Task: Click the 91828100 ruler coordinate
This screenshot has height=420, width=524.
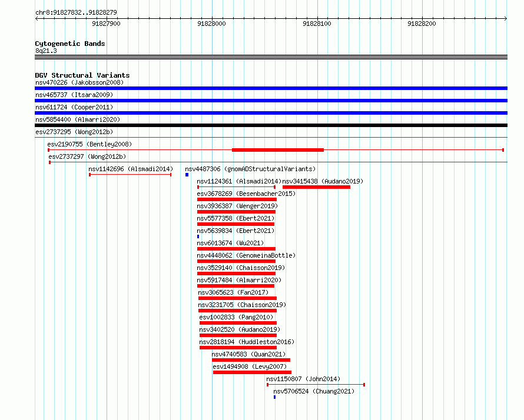Action: tap(317, 24)
